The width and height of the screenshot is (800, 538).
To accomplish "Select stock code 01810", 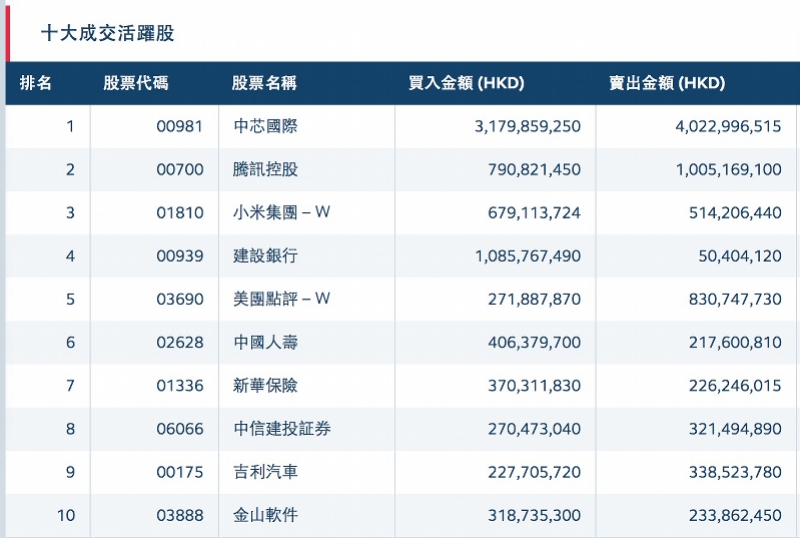I will coord(180,213).
